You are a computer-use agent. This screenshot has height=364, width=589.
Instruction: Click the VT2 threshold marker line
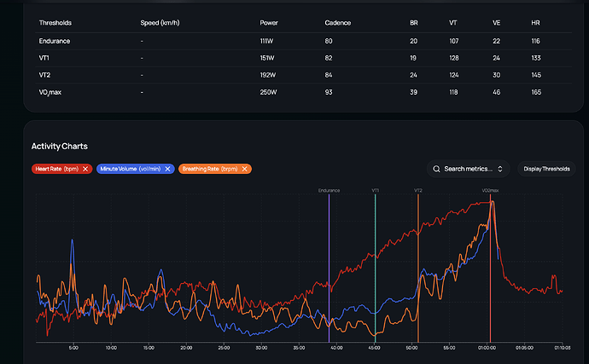tap(418, 268)
